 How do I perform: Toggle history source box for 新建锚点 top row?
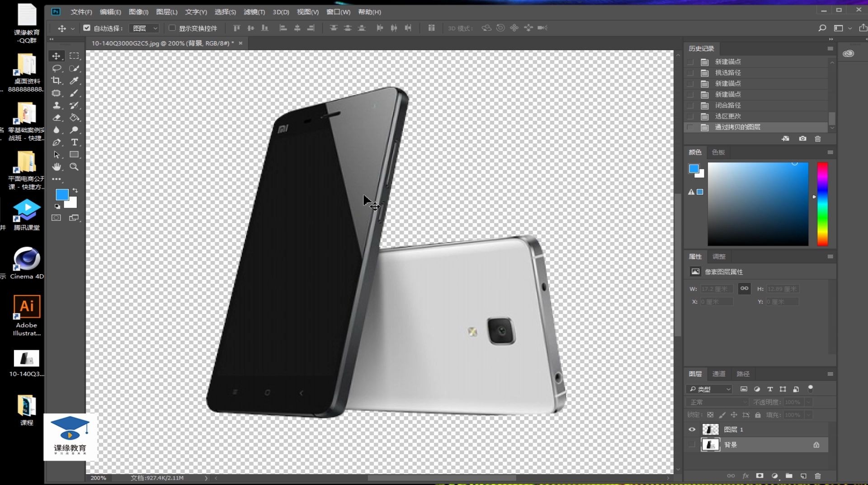pyautogui.click(x=690, y=62)
